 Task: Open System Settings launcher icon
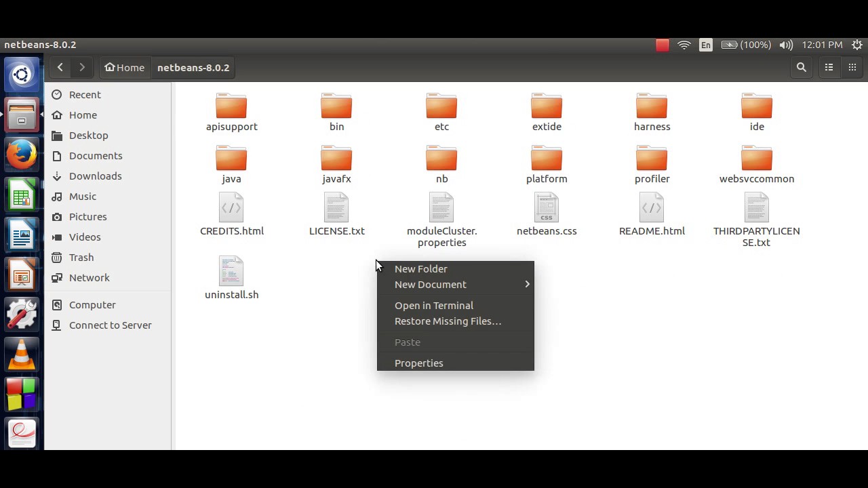(x=22, y=315)
